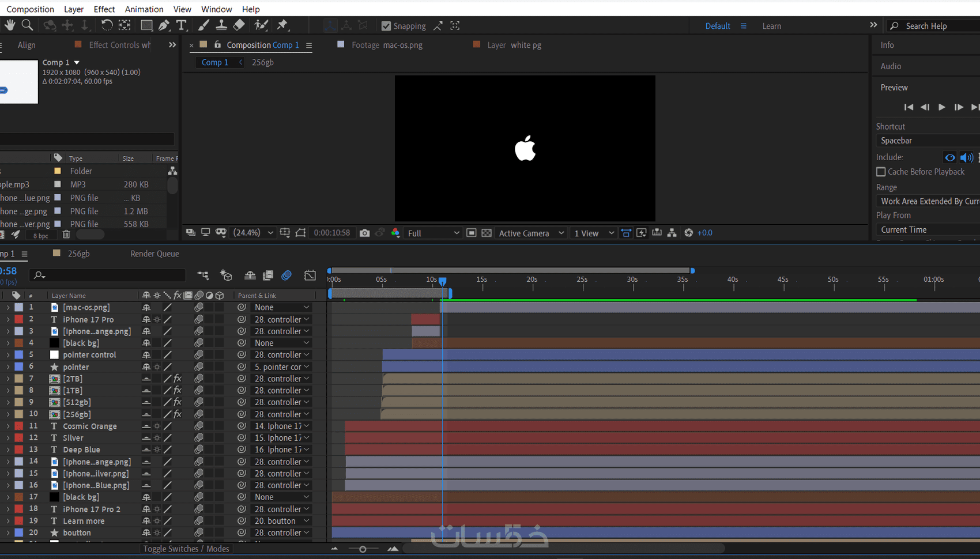The width and height of the screenshot is (980, 559).
Task: Choose the Type tool
Action: (x=182, y=25)
